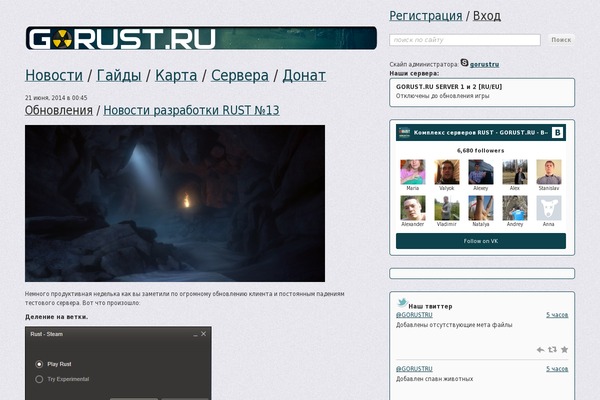Click the Вход login link
Image resolution: width=600 pixels, height=400 pixels.
pos(487,16)
